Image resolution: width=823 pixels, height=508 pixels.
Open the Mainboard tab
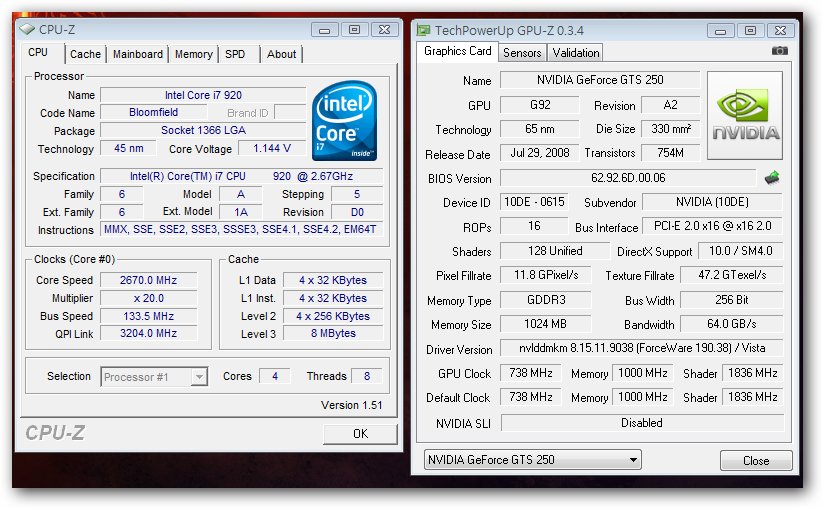(138, 54)
